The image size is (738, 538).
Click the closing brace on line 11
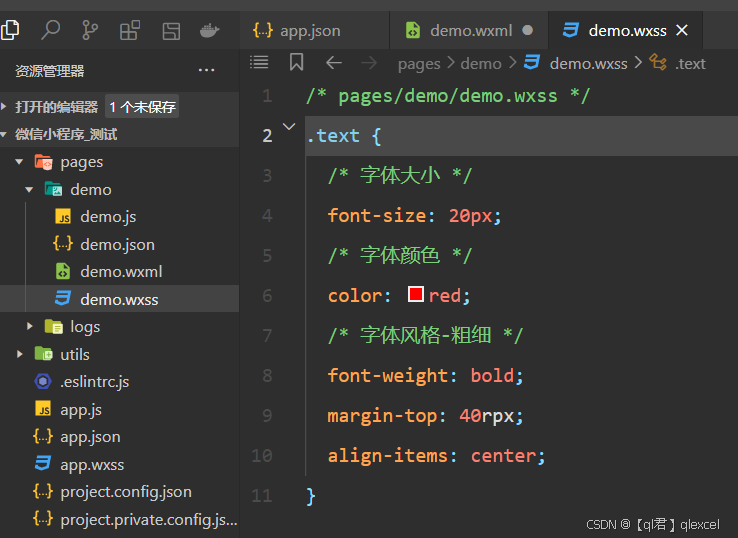point(311,496)
